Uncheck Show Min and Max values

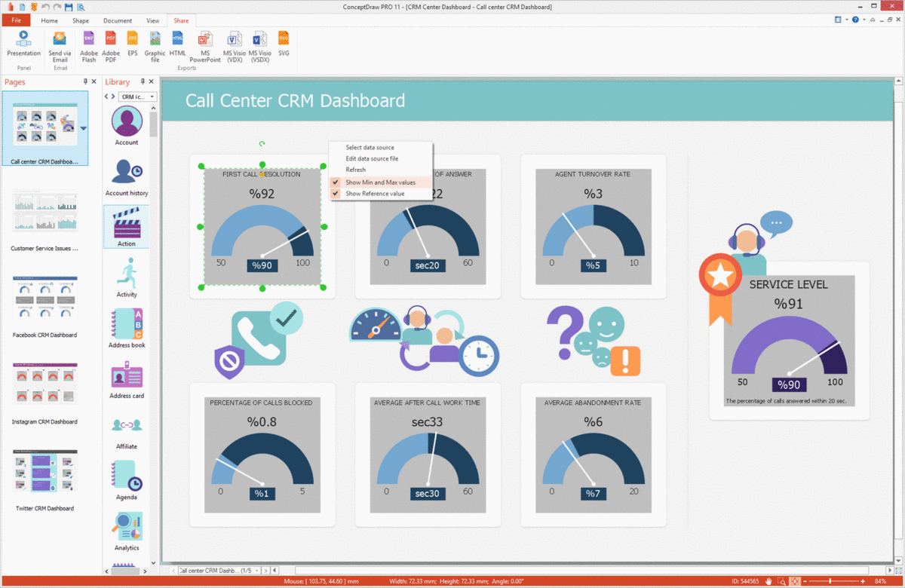coord(380,182)
